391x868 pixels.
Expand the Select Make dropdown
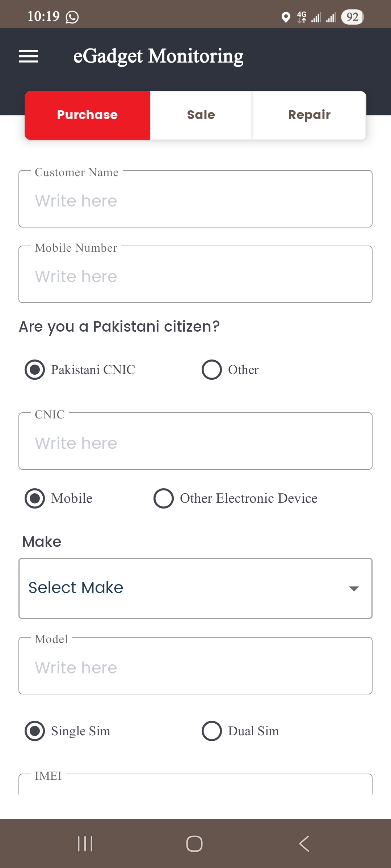pyautogui.click(x=195, y=588)
